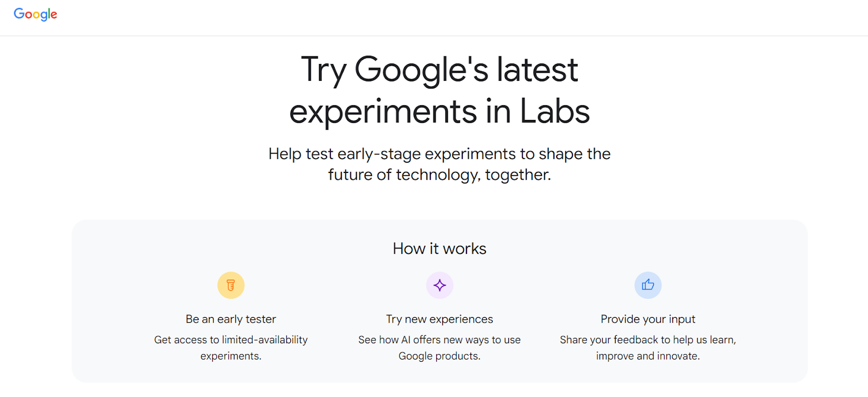Select the "Be an early tester" title
The image size is (868, 397).
231,319
